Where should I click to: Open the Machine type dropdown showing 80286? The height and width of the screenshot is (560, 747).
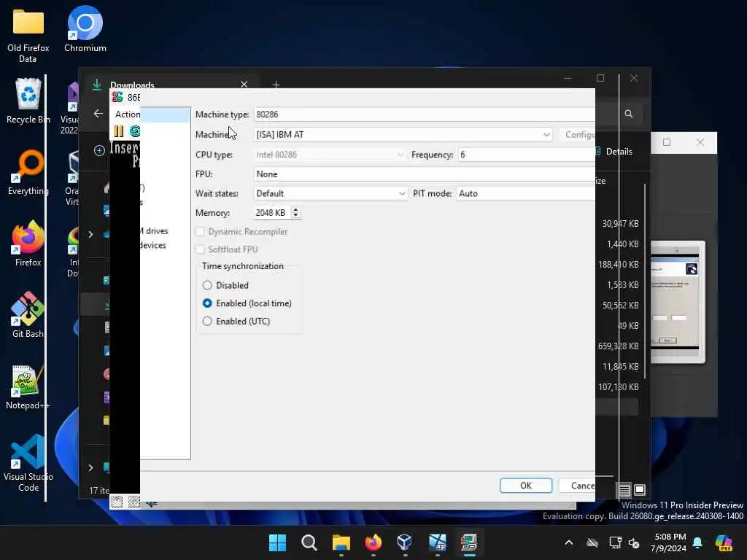tap(424, 114)
